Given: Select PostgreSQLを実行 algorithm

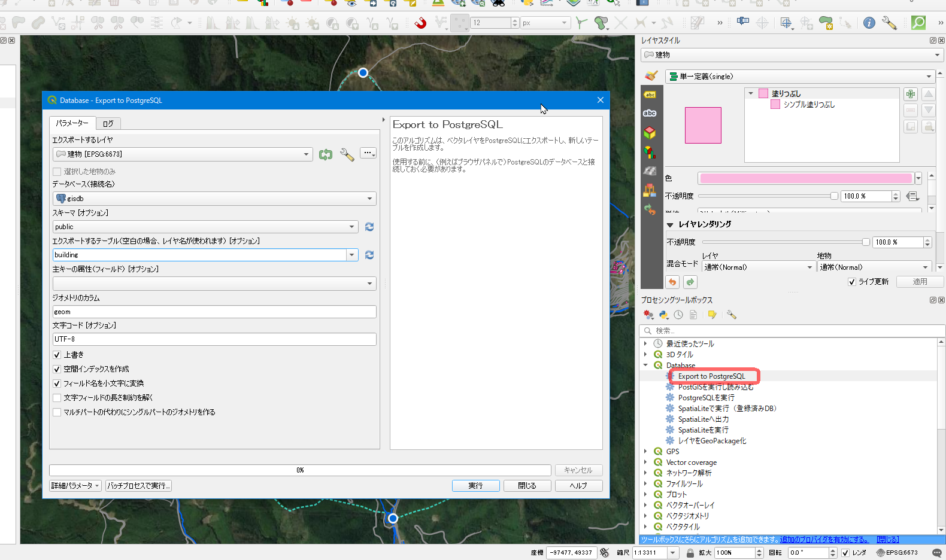Looking at the screenshot, I should click(x=706, y=398).
